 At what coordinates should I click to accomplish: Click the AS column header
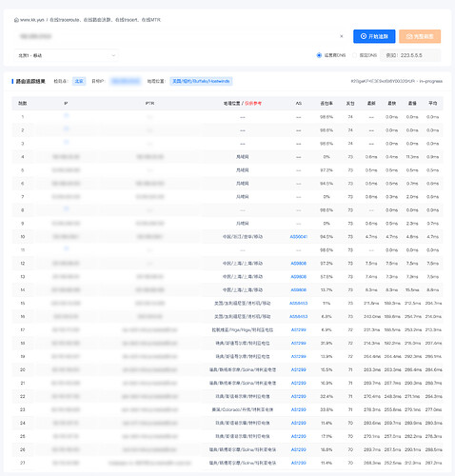pyautogui.click(x=299, y=104)
